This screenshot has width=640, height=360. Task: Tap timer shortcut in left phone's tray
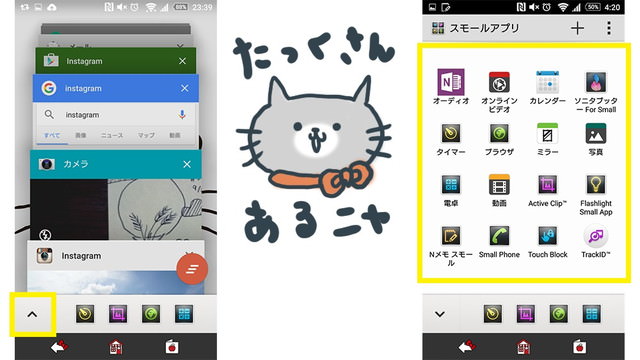pyautogui.click(x=85, y=314)
